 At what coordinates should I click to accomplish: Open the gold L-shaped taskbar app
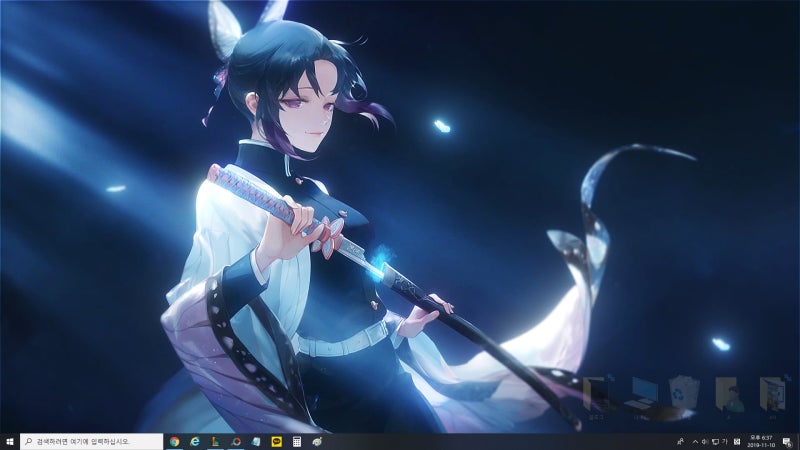pyautogui.click(x=215, y=442)
